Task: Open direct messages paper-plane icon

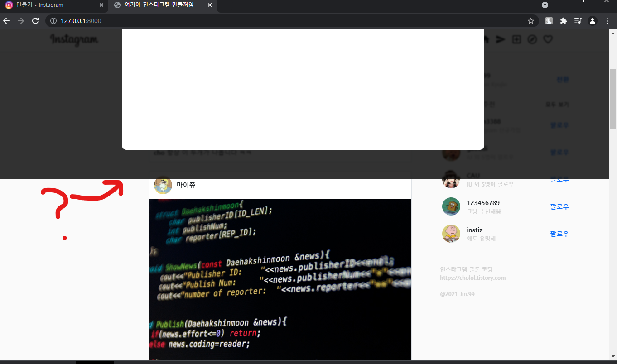Action: [x=500, y=40]
